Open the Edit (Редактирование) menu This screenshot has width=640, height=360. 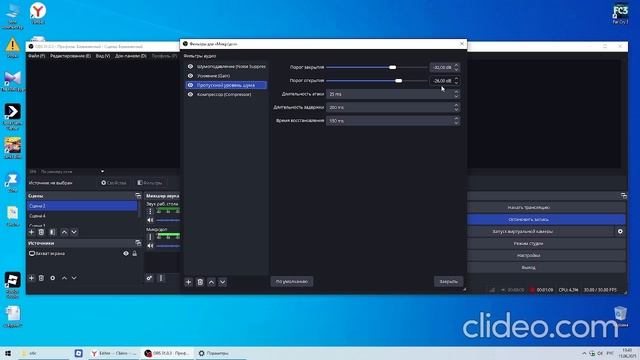(x=70, y=56)
